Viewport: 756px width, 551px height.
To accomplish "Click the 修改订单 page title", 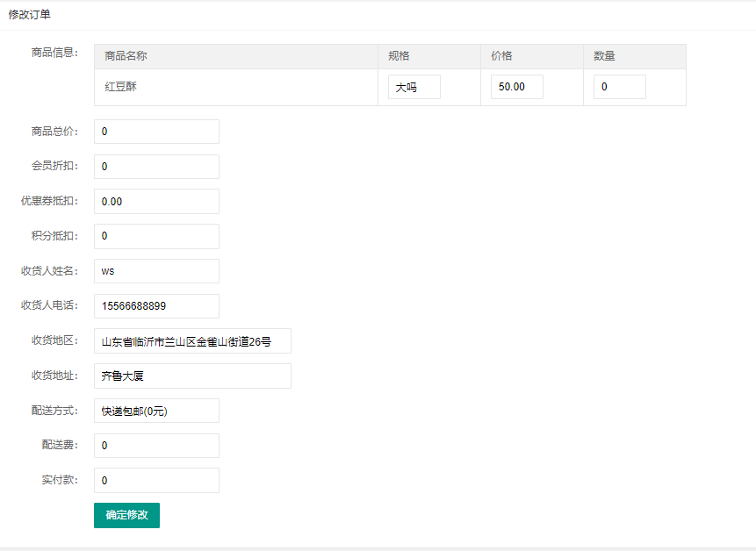I will coord(29,14).
